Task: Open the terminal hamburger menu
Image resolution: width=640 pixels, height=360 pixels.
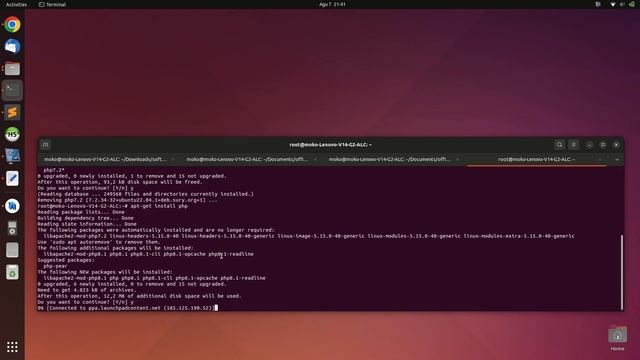Action: coord(573,144)
